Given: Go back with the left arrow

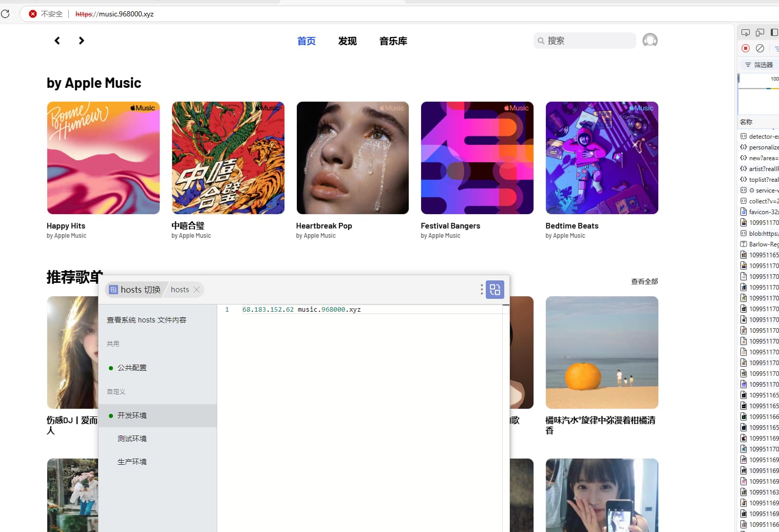Looking at the screenshot, I should [57, 41].
